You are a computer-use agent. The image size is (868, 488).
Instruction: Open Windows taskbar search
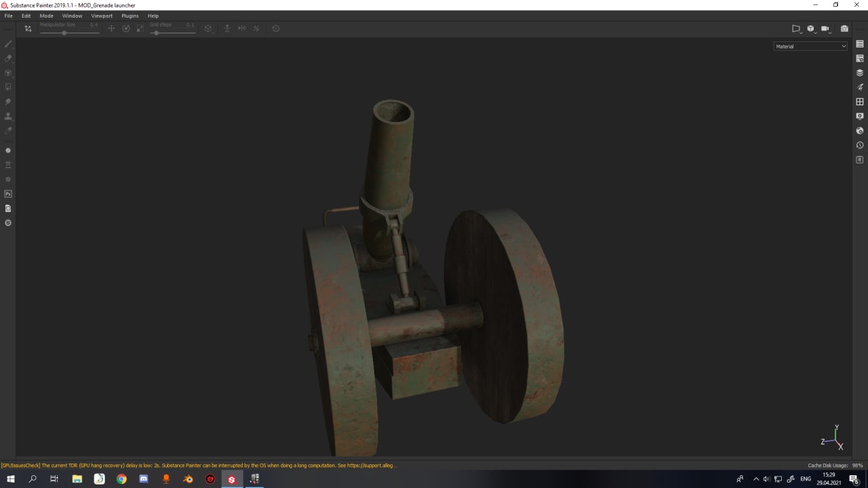[33, 479]
